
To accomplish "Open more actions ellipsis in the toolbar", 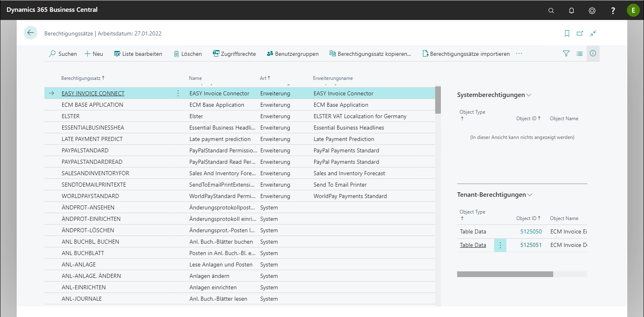I will [519, 53].
